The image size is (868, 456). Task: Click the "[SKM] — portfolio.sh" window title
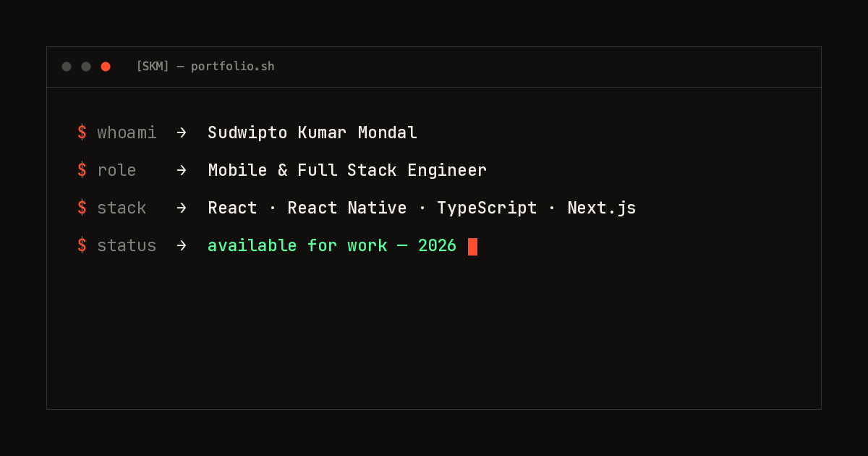click(205, 67)
